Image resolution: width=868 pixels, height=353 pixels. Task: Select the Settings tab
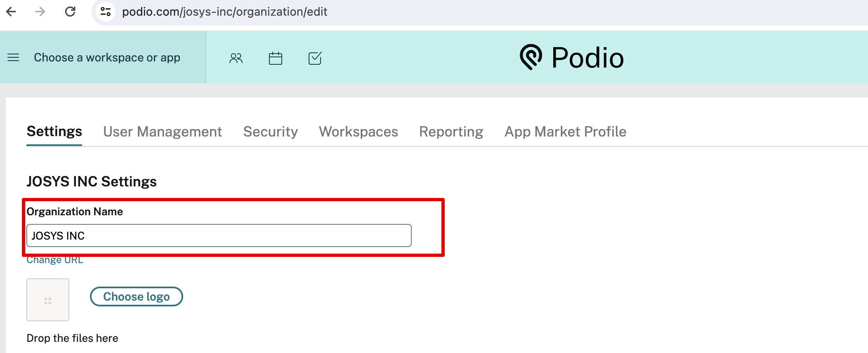(x=54, y=132)
